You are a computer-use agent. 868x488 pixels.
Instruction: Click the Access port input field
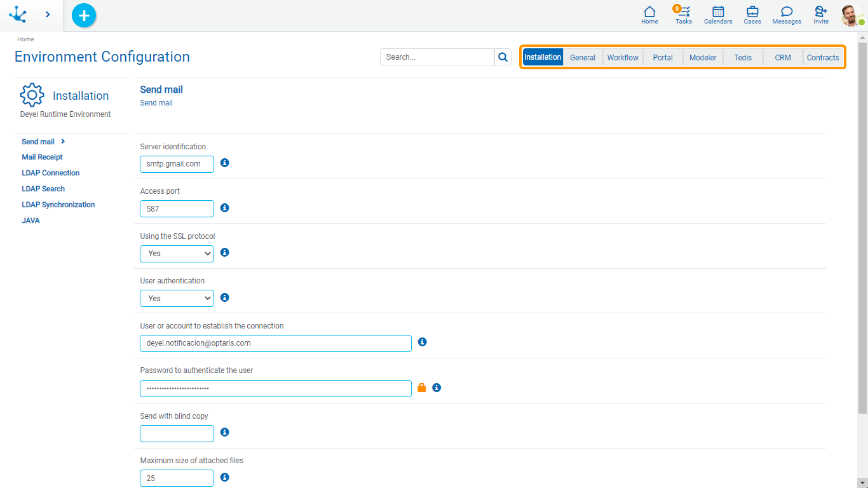tap(177, 208)
